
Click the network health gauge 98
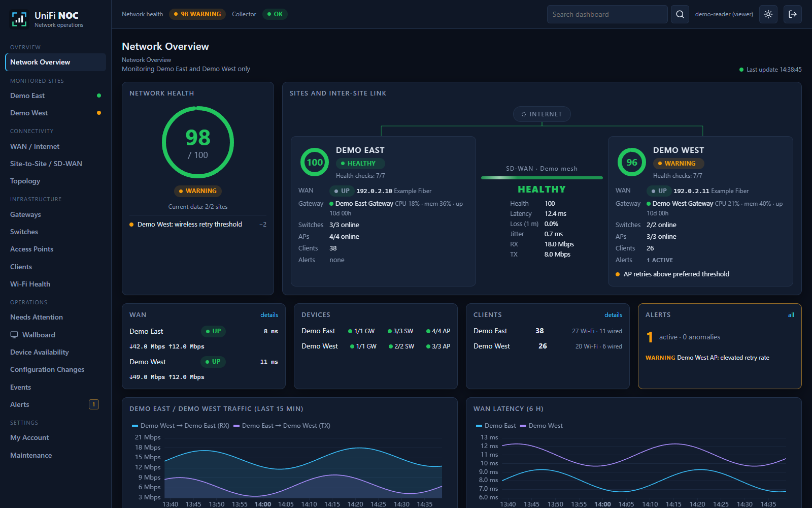[x=198, y=142]
